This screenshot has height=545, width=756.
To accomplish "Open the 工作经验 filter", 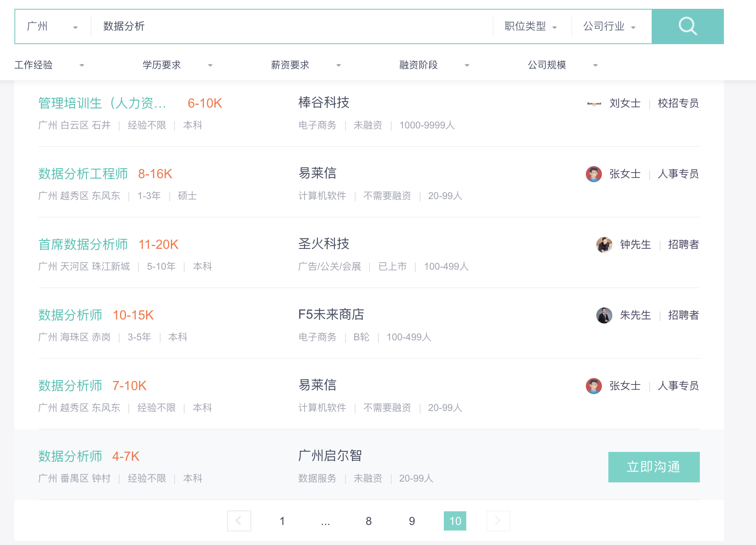I will (49, 65).
